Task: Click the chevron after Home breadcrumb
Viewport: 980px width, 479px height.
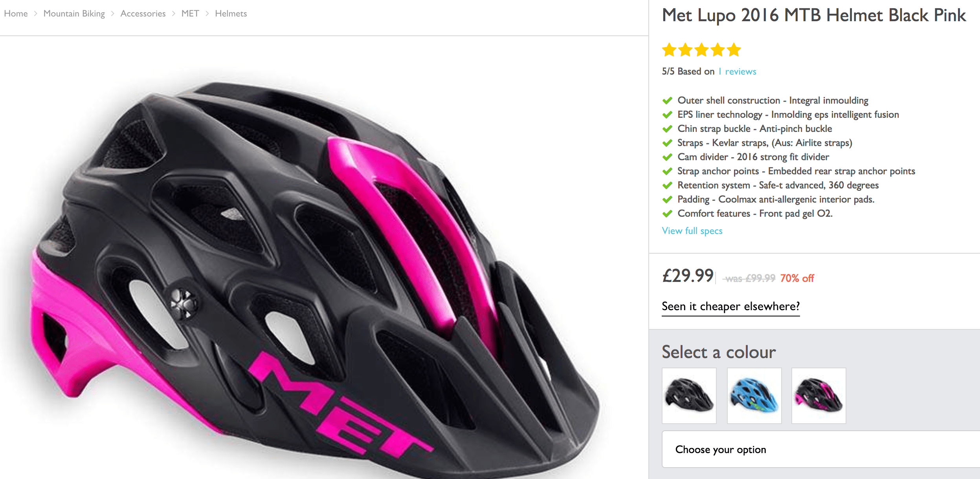Action: click(35, 14)
